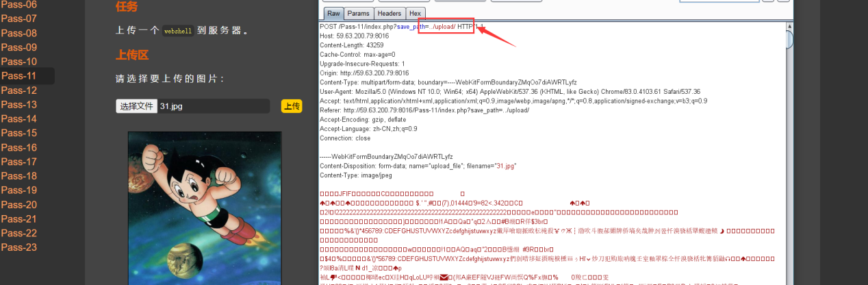The width and height of the screenshot is (868, 285).
Task: Open the Pass-14 lesson link
Action: coord(19,119)
